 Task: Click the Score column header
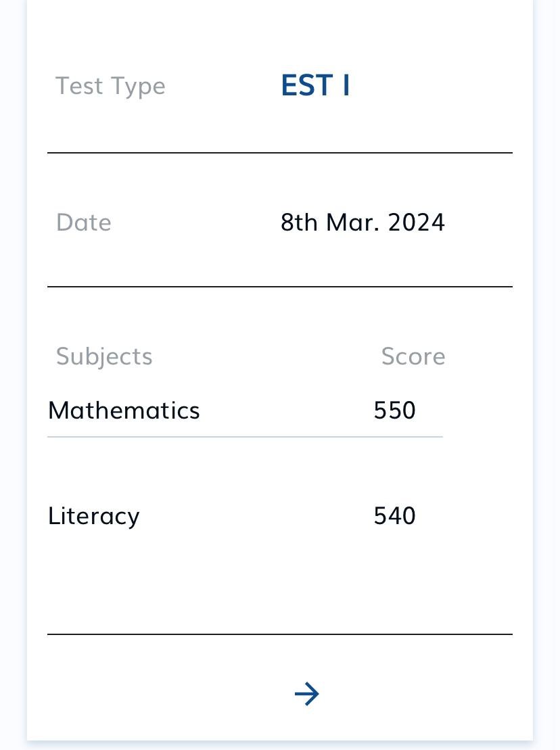click(x=413, y=356)
